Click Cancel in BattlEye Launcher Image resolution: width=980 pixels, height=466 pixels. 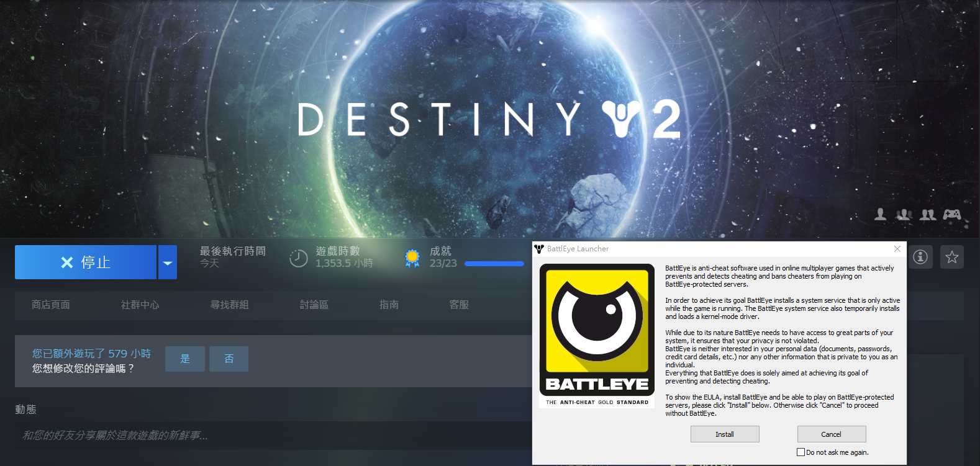832,434
